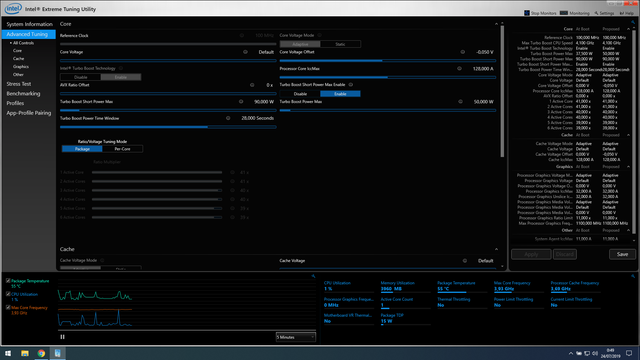This screenshot has width=640, height=360.
Task: Click the Discard button
Action: [565, 254]
